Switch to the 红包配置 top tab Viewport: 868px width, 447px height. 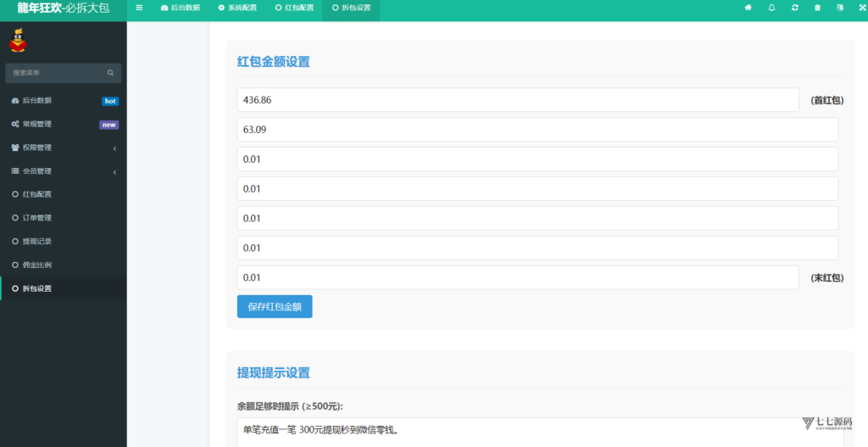[294, 8]
